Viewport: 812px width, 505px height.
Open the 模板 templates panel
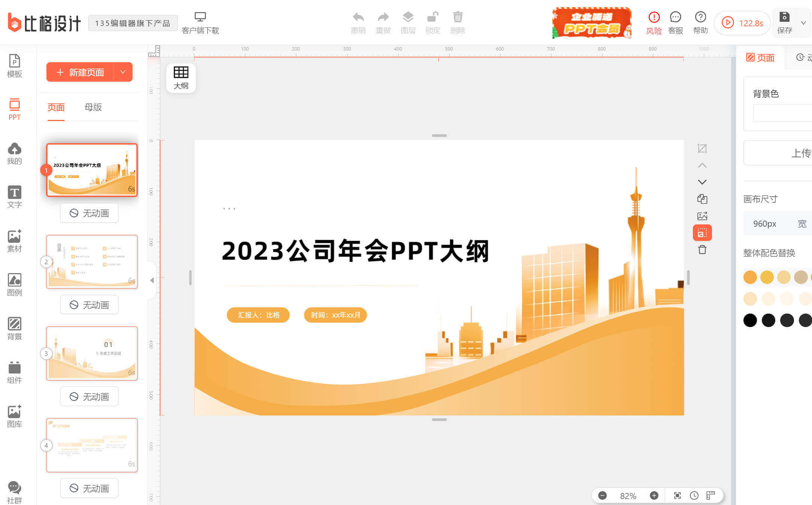click(14, 66)
